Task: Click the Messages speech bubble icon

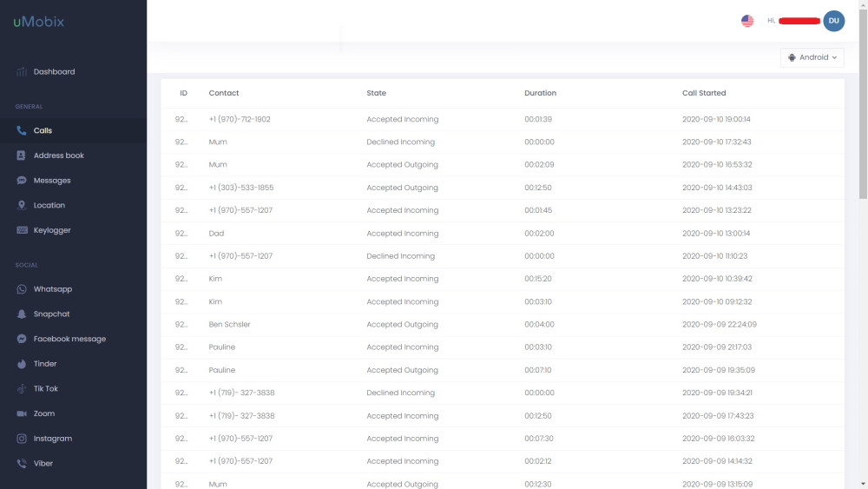Action: pos(22,180)
